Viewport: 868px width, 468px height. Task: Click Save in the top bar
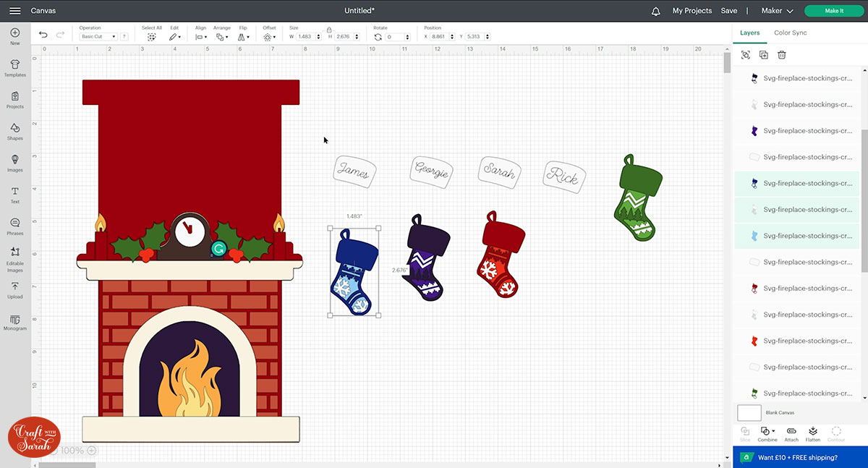pos(729,11)
